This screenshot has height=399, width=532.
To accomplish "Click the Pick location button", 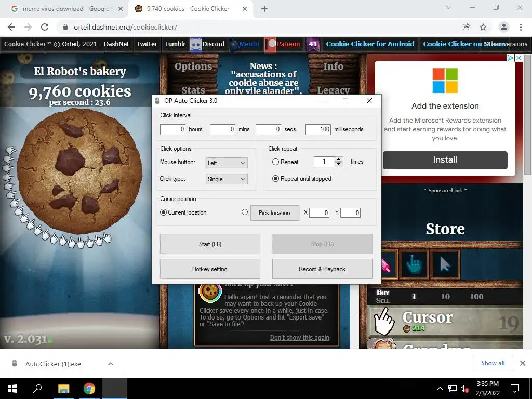I will pyautogui.click(x=275, y=213).
